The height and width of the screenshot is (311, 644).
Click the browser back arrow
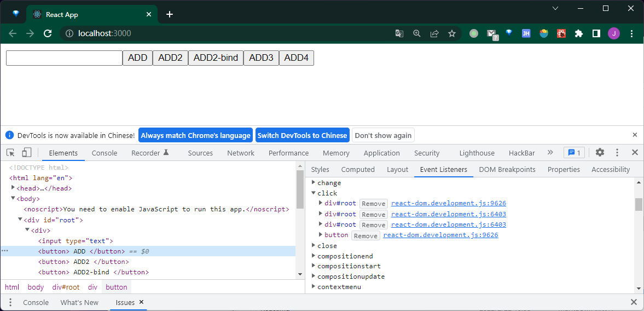point(13,34)
